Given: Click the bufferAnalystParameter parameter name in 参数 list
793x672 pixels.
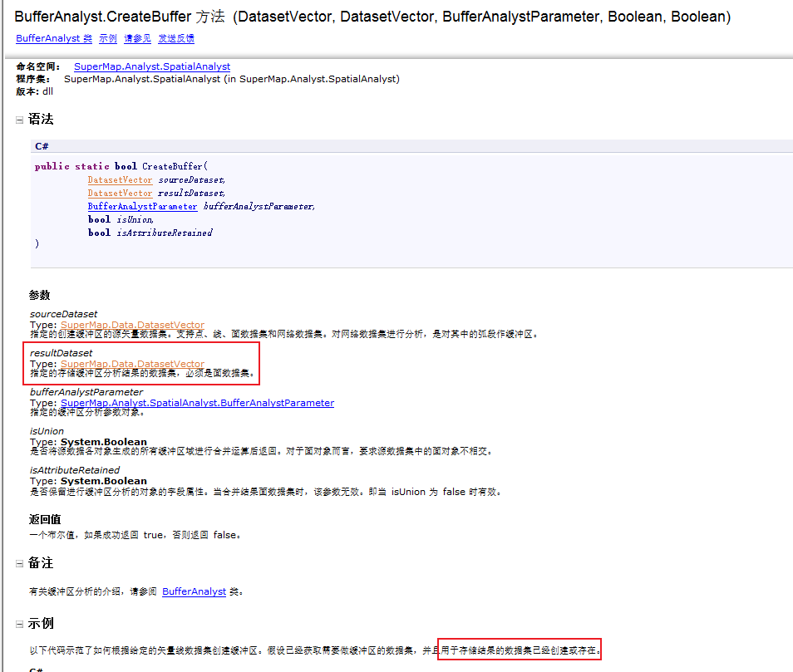Looking at the screenshot, I should pos(86,391).
